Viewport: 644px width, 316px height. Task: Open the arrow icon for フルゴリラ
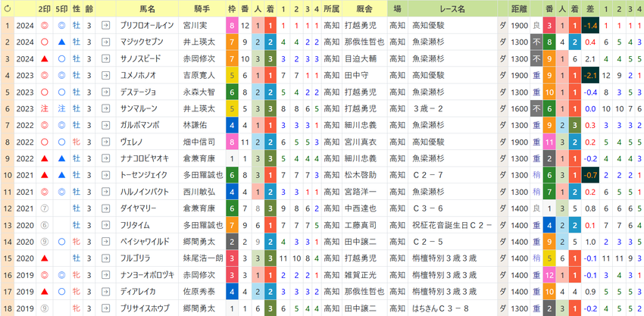tap(105, 258)
